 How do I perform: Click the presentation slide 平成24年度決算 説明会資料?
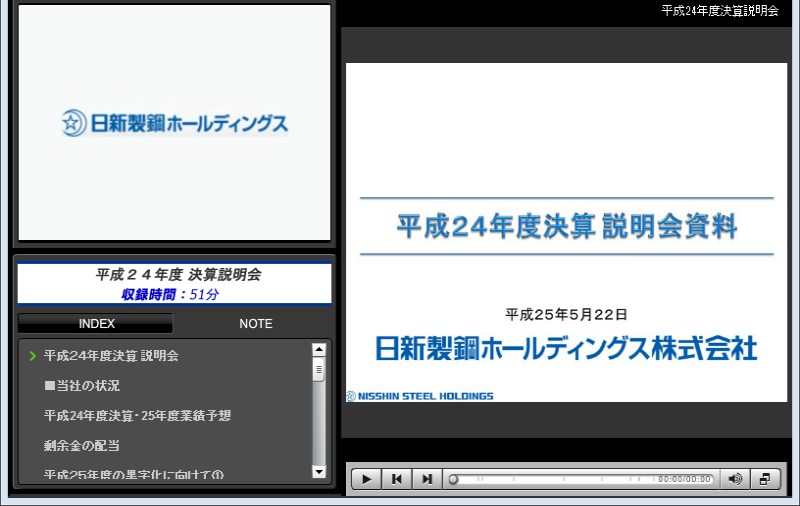coord(566,232)
